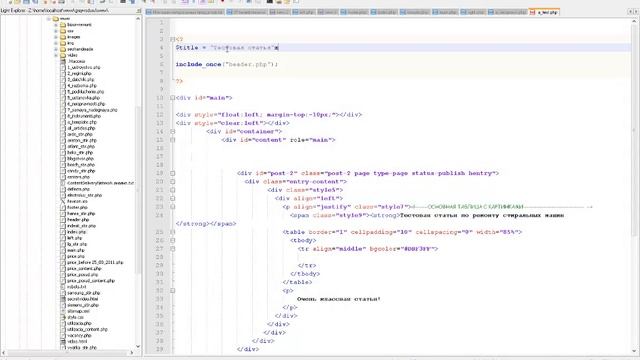Collapse PHP block fold on line 3
The width and height of the screenshot is (640, 360).
pos(172,40)
